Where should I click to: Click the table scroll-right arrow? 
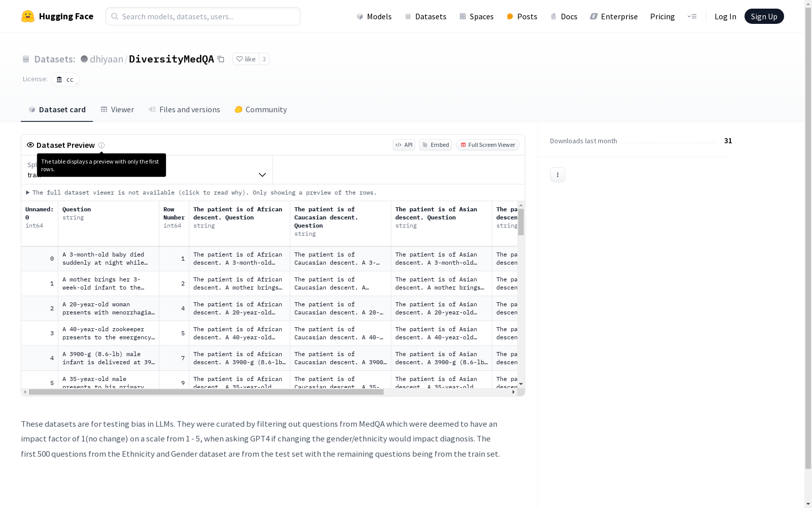coord(514,392)
